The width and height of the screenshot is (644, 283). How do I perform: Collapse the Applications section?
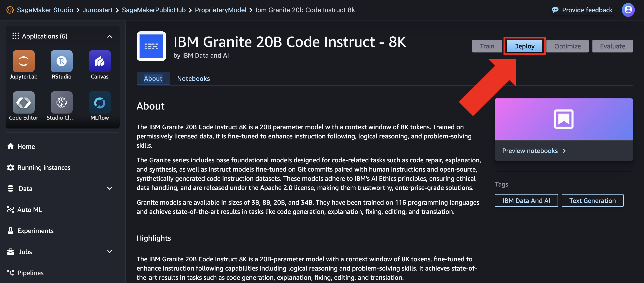tap(109, 36)
